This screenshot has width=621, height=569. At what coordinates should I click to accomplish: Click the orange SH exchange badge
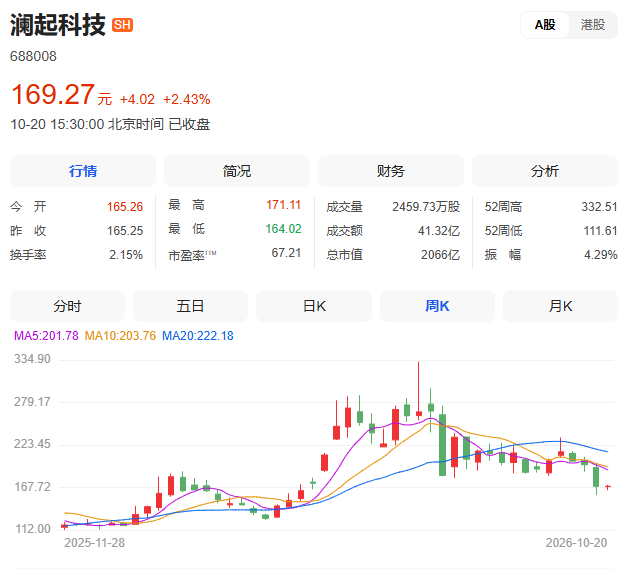click(x=122, y=25)
